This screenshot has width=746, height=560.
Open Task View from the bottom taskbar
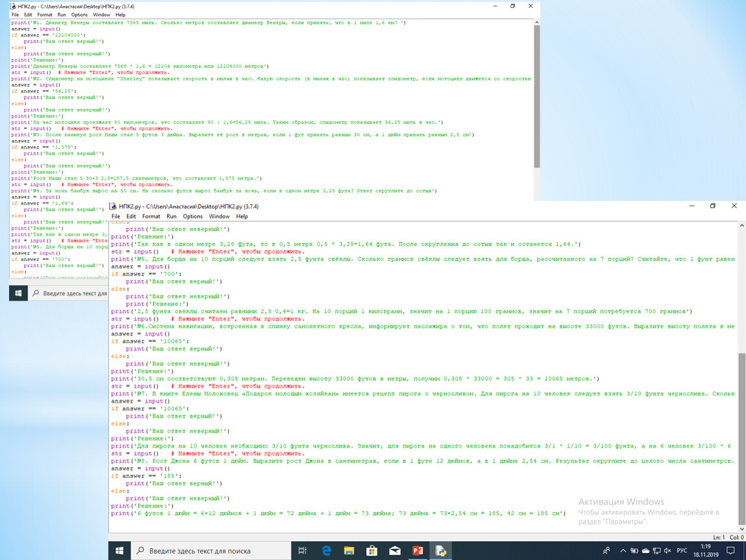[x=302, y=551]
